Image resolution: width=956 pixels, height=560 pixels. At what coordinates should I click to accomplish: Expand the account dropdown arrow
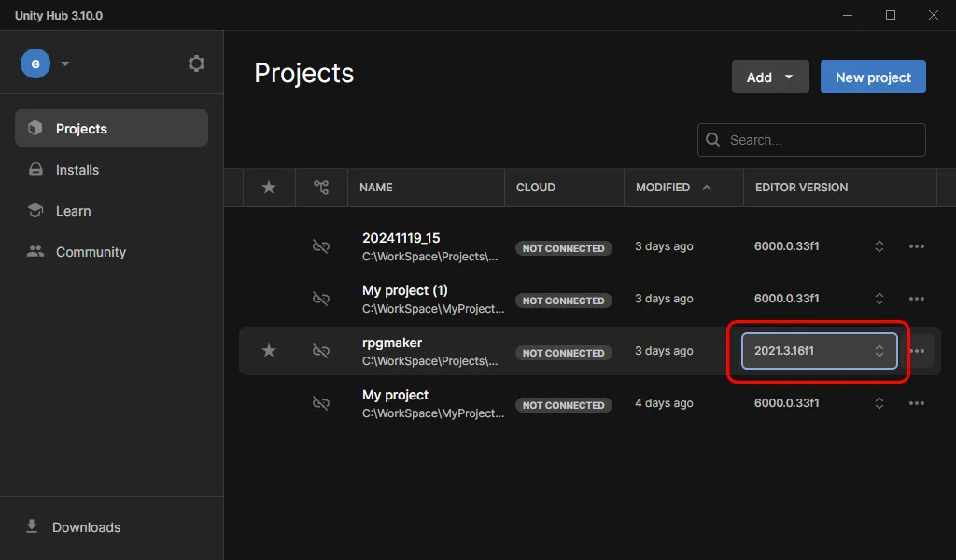65,63
